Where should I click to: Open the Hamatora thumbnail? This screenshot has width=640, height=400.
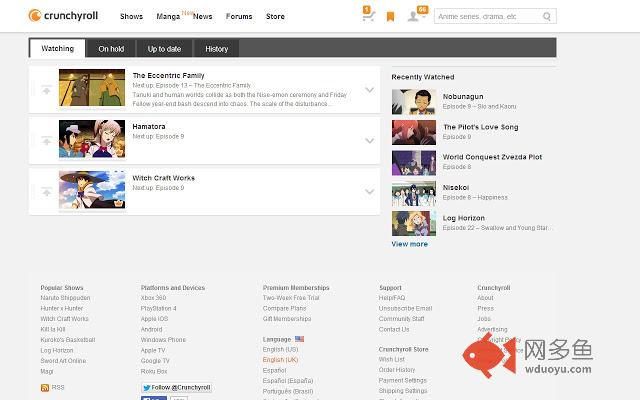coord(92,139)
